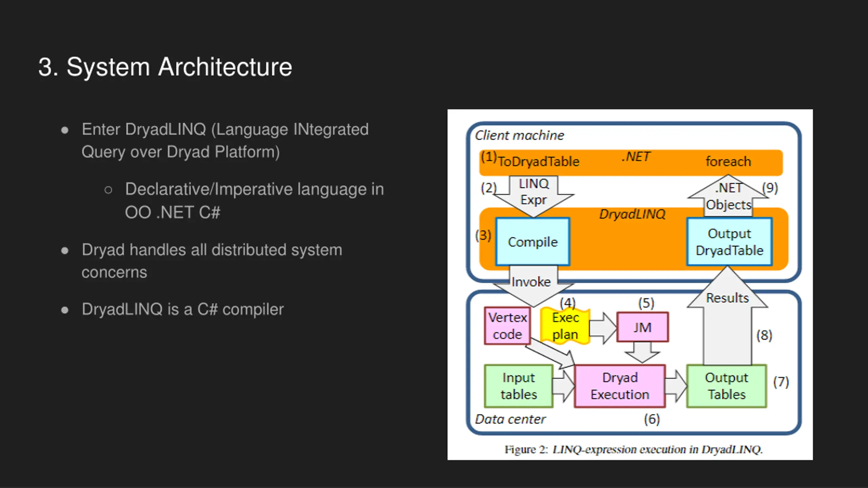
Task: Click the 'Declarative/Imperative language in' sub-bullet
Action: coord(254,189)
